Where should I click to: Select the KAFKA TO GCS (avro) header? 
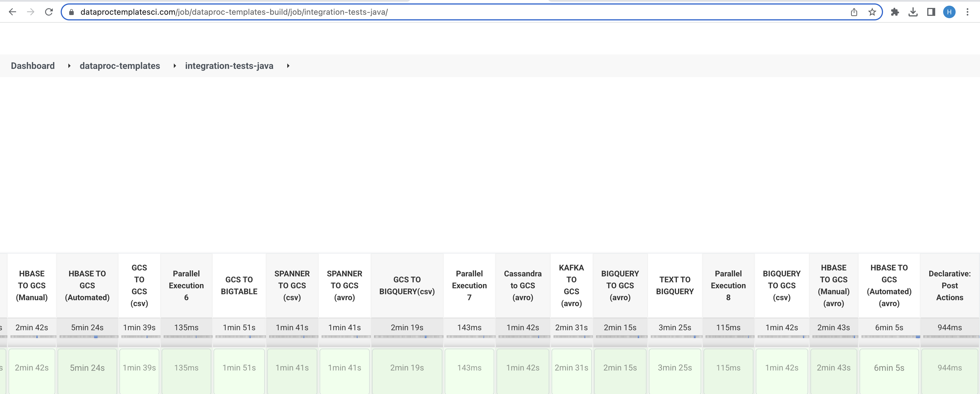coord(571,285)
